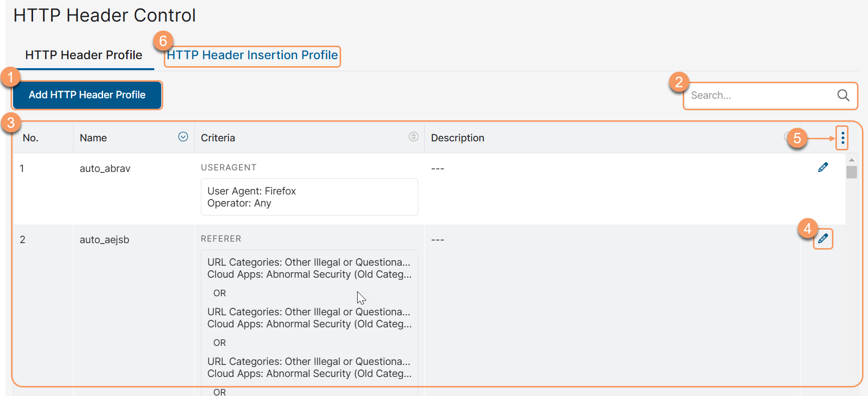Screen dimensions: 868x396
Task: Toggle sort arrow on the Name column
Action: [183, 137]
